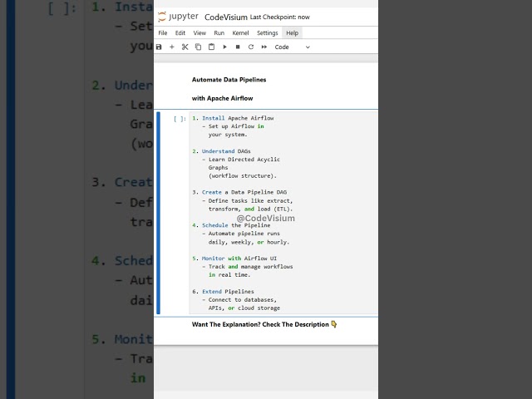The height and width of the screenshot is (399, 532).
Task: Click the '6. Extend Pipelines' line
Action: (223, 292)
